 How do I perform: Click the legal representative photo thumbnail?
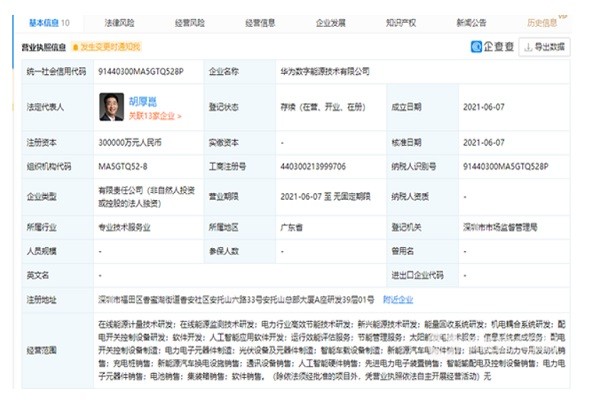tap(111, 107)
